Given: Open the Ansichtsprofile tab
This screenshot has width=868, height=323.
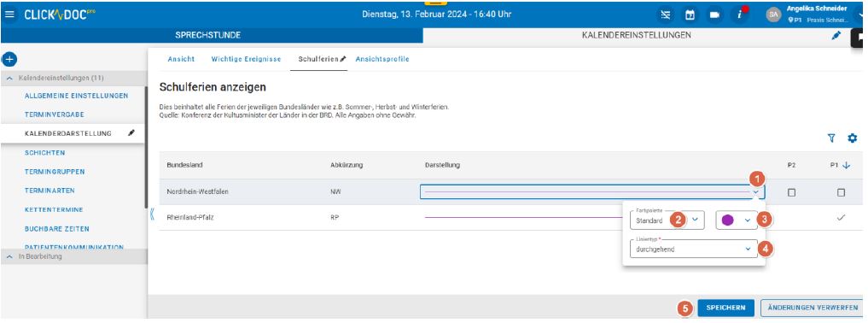Looking at the screenshot, I should tap(382, 59).
